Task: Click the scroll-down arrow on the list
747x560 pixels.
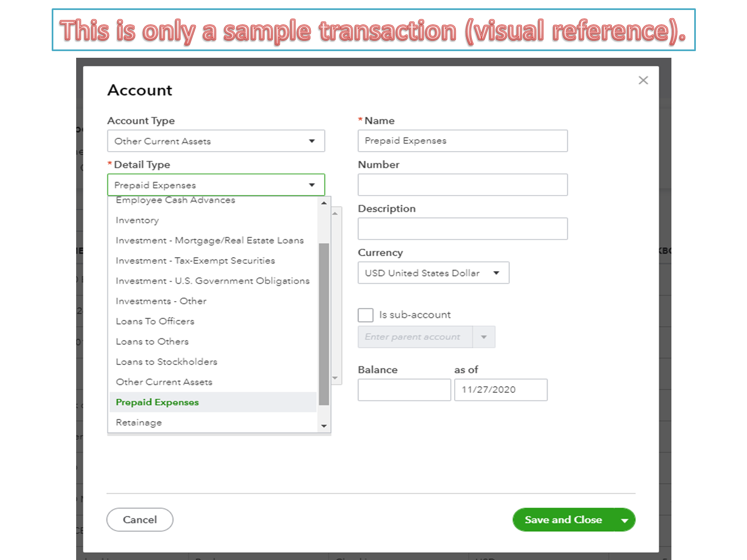Action: [x=324, y=426]
